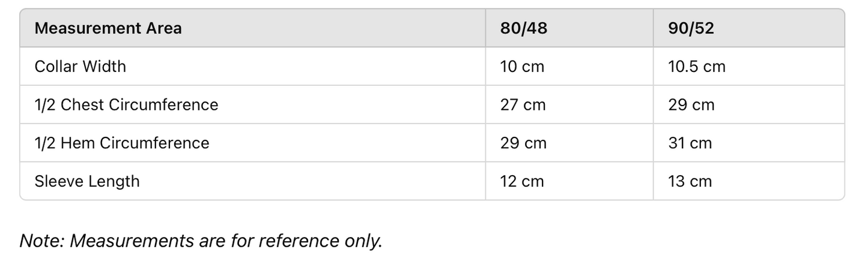Click the word "for" in the note
868x276 pixels.
[x=243, y=241]
